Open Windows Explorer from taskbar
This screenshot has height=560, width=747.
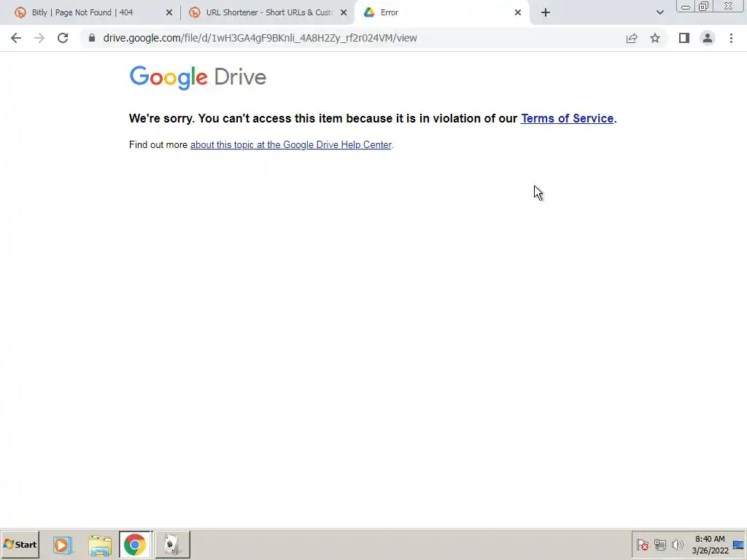(99, 545)
